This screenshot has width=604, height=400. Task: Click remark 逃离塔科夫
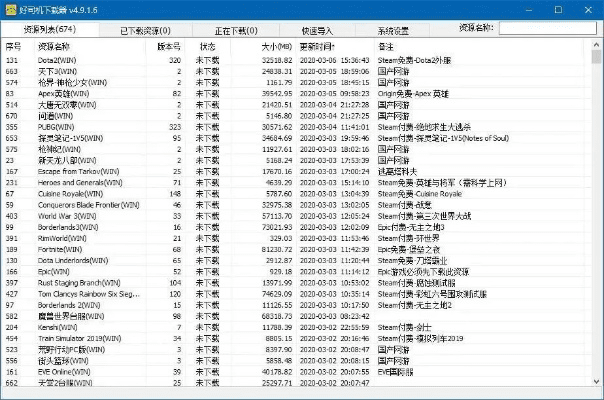click(x=397, y=171)
